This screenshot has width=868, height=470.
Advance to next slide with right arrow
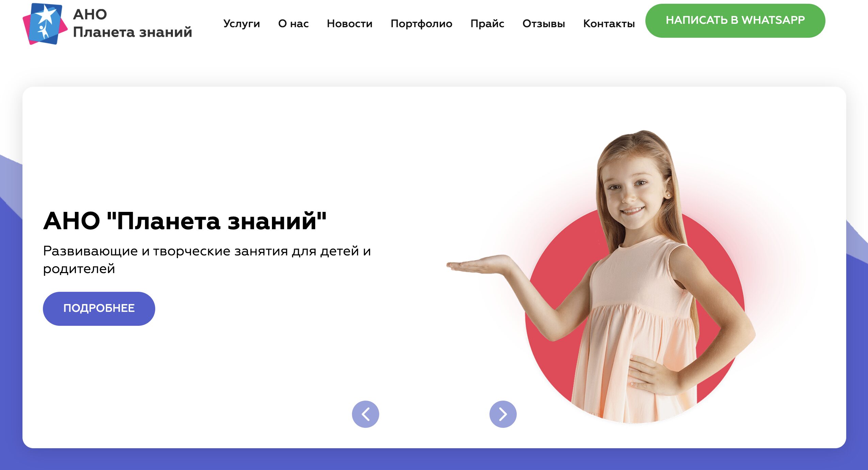503,414
